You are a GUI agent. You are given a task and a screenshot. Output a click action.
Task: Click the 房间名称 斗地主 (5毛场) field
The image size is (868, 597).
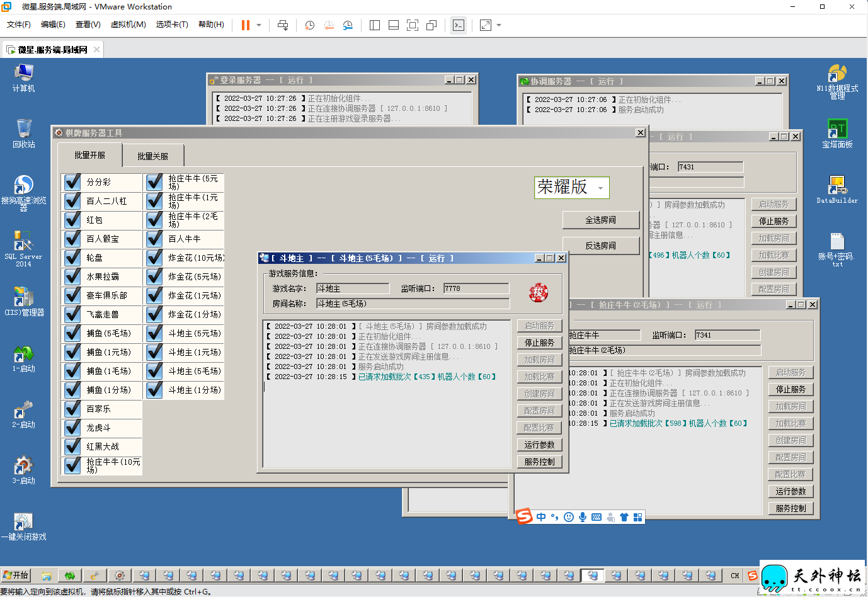413,304
